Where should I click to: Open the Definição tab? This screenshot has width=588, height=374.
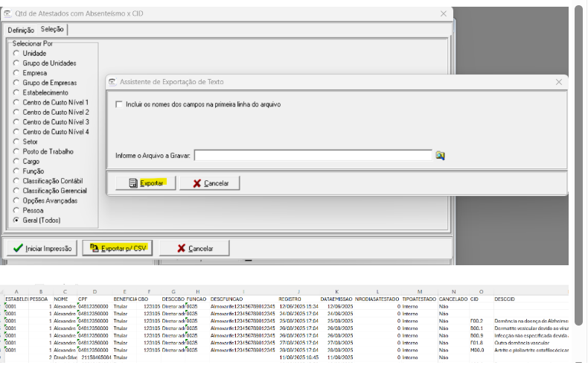[21, 30]
